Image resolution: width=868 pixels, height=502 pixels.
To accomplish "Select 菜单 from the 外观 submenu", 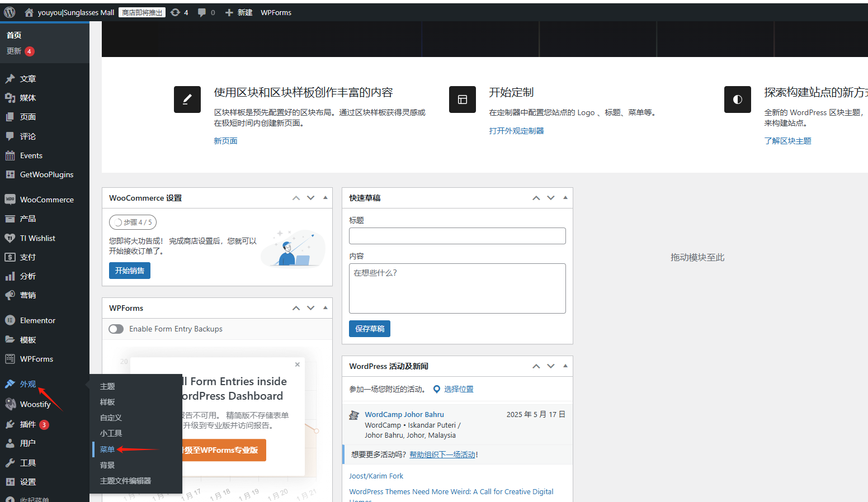I will point(107,449).
